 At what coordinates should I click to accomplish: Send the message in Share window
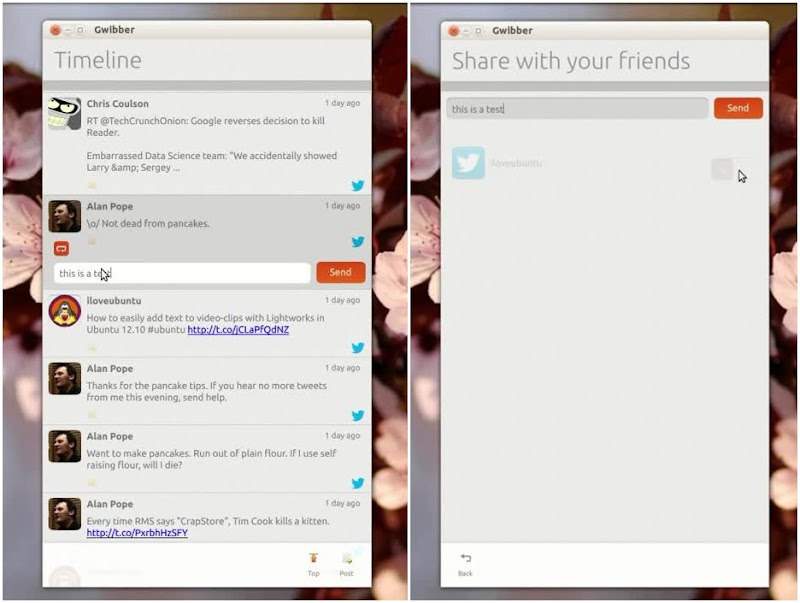click(x=738, y=108)
